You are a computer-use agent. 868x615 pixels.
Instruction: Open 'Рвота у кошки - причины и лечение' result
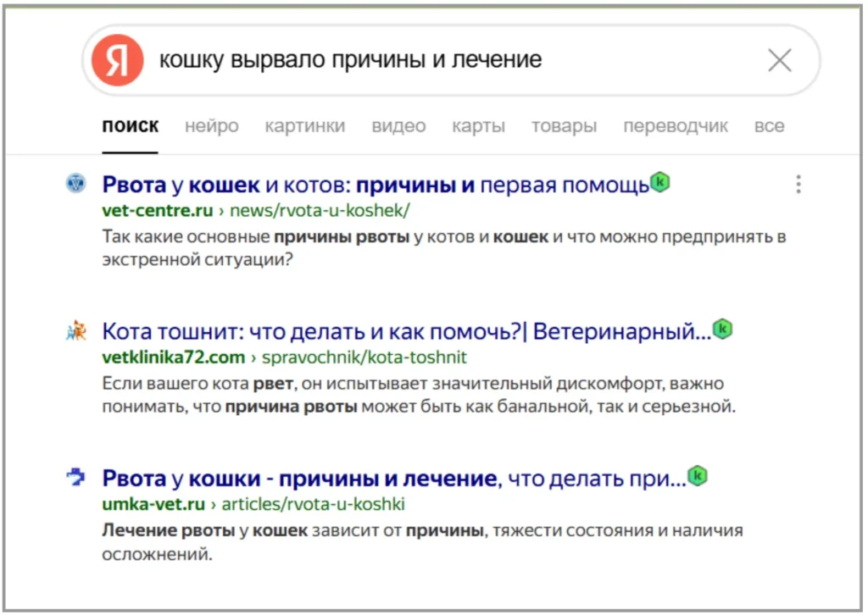tap(394, 479)
